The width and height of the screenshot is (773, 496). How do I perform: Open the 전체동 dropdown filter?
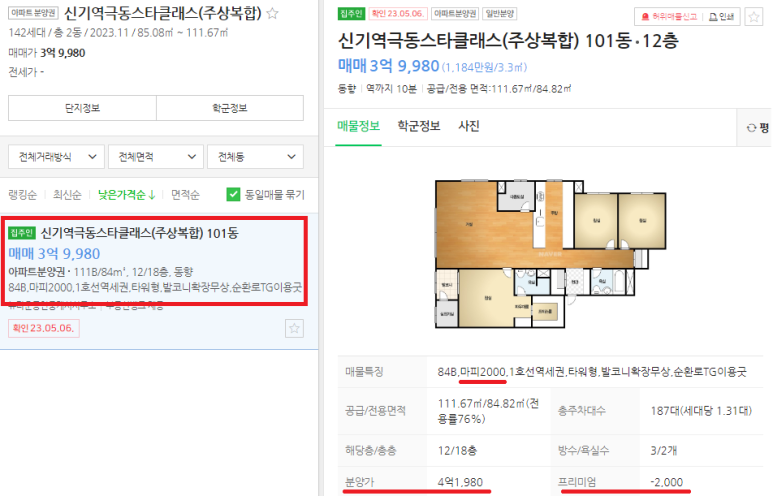pos(255,157)
